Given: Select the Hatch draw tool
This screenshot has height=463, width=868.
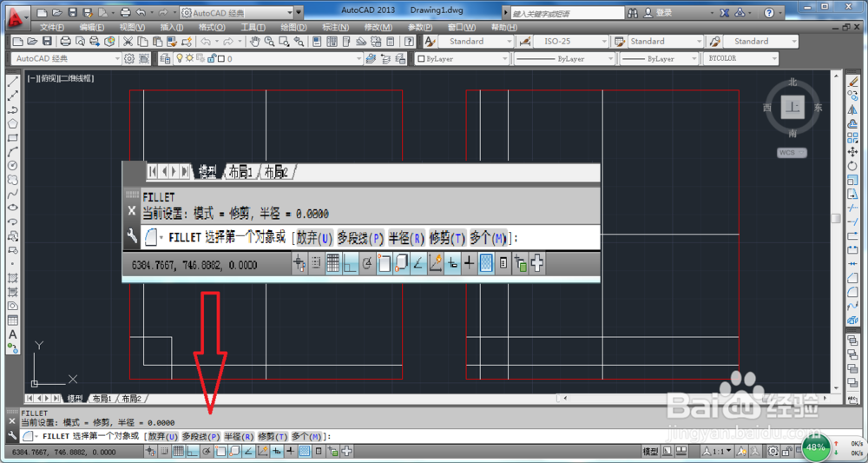Looking at the screenshot, I should tap(13, 278).
